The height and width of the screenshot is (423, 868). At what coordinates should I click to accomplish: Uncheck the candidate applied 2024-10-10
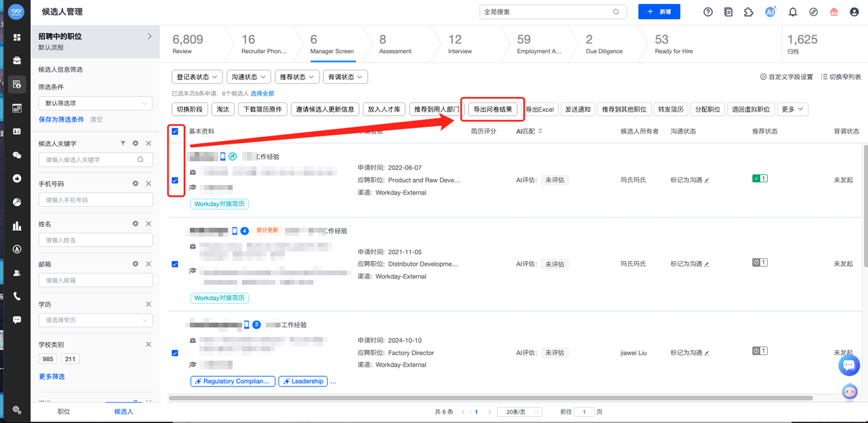(175, 352)
